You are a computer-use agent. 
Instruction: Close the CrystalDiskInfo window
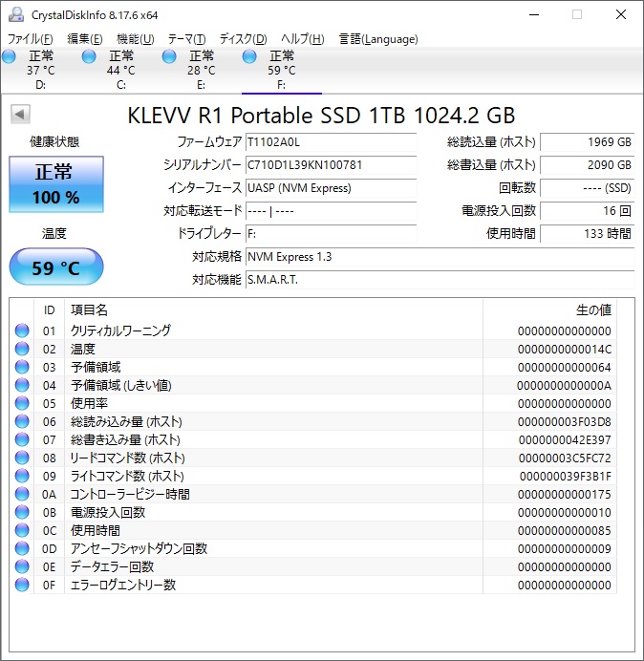621,14
